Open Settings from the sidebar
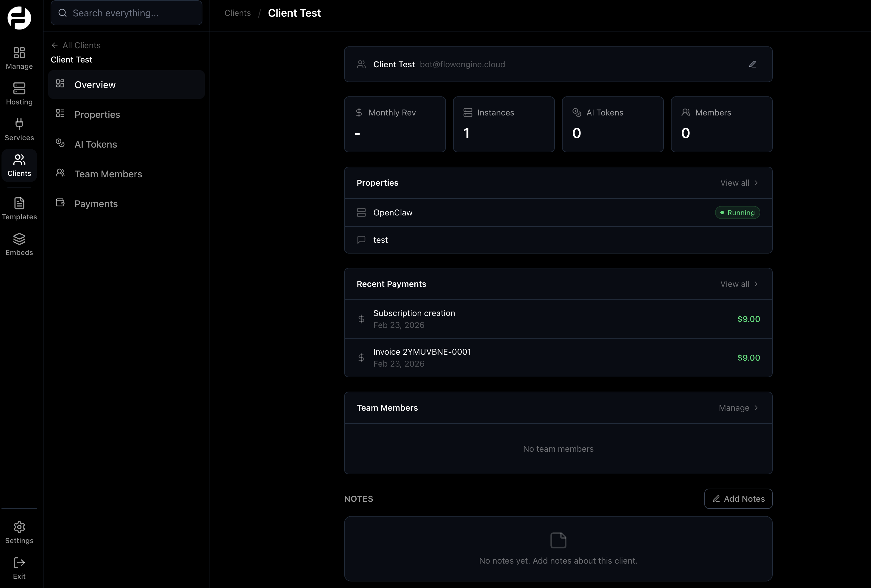This screenshot has width=871, height=588. click(19, 532)
